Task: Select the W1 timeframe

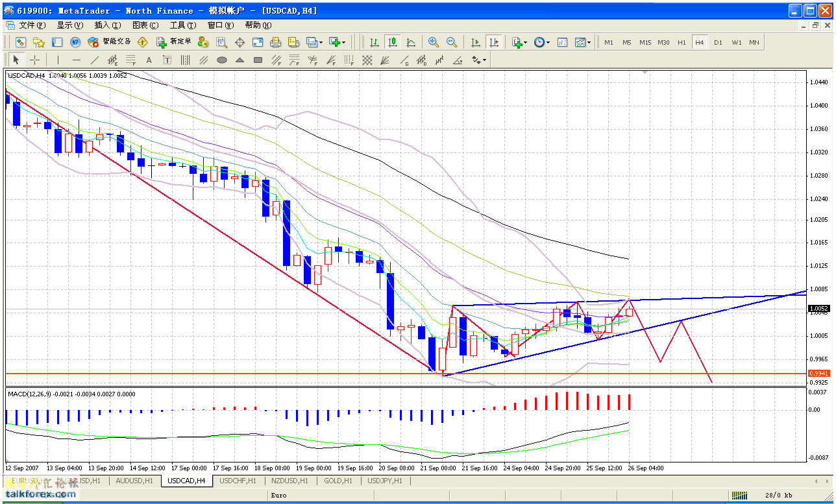Action: tap(737, 42)
